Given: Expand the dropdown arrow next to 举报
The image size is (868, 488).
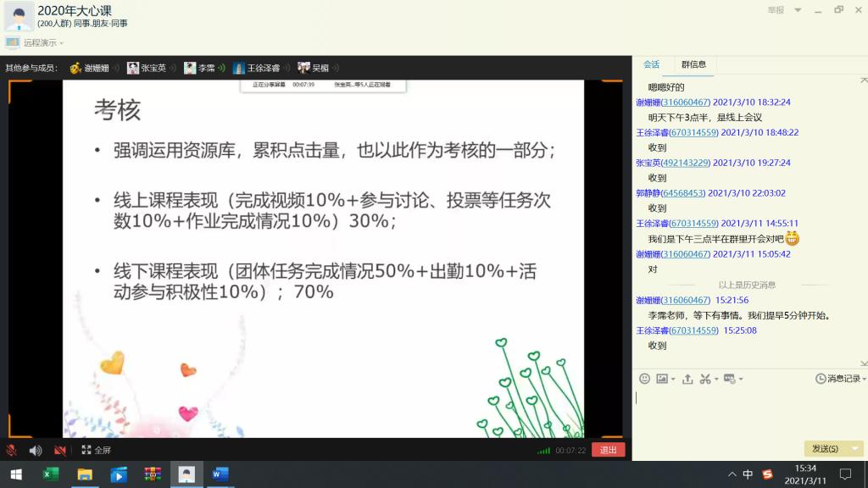Looking at the screenshot, I should tap(798, 10).
